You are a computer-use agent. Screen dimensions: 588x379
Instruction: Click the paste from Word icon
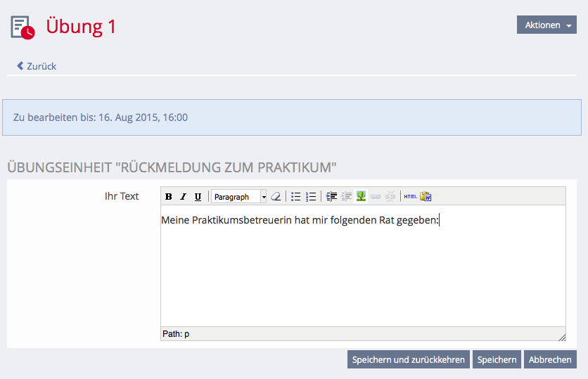pyautogui.click(x=426, y=196)
